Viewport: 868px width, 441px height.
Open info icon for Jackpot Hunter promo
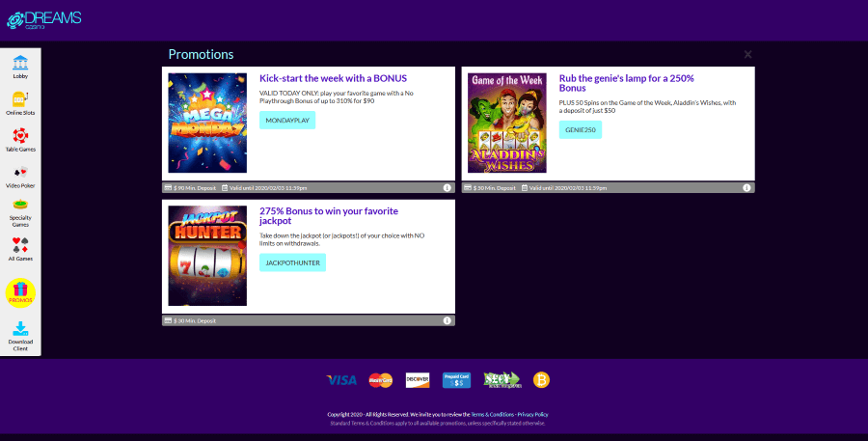click(x=447, y=320)
